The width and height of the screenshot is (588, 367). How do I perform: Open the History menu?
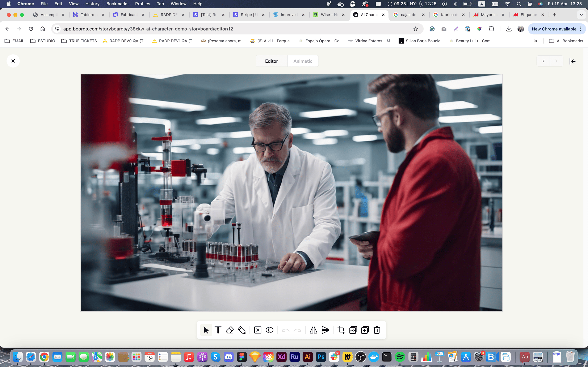(92, 4)
